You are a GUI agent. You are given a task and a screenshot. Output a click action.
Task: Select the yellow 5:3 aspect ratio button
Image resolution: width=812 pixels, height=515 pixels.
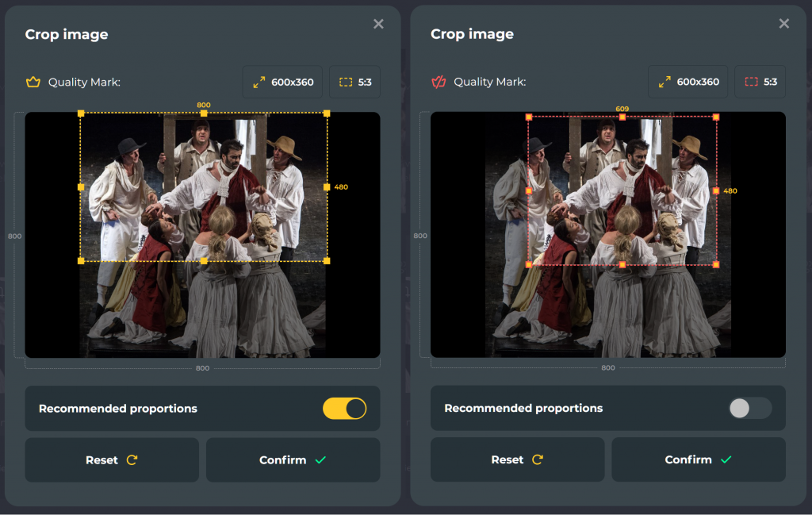(354, 82)
